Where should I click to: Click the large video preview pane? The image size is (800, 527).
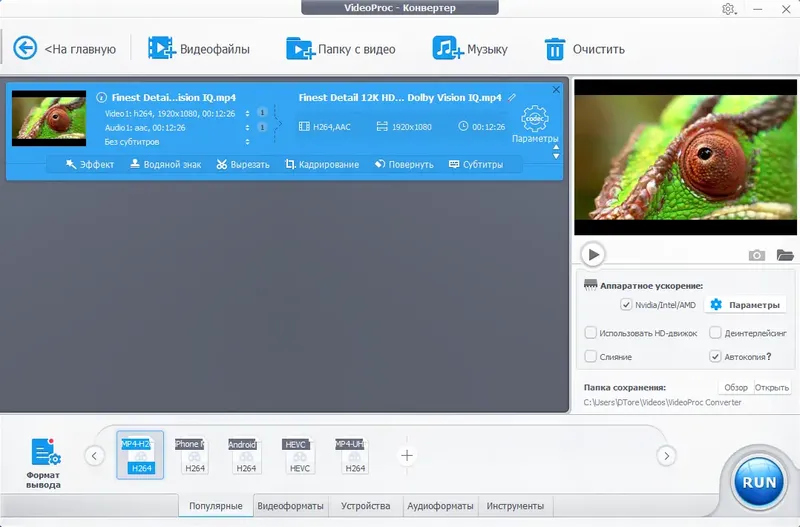click(685, 157)
